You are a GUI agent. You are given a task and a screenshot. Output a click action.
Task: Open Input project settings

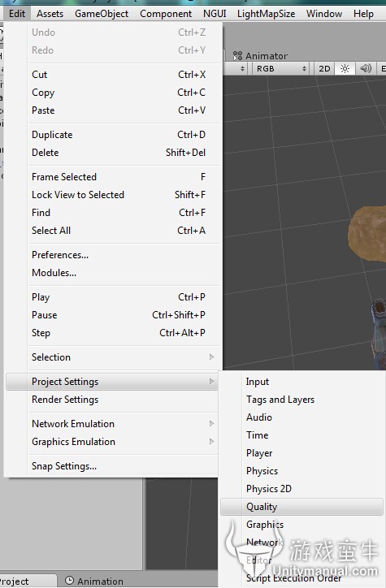pos(302,382)
